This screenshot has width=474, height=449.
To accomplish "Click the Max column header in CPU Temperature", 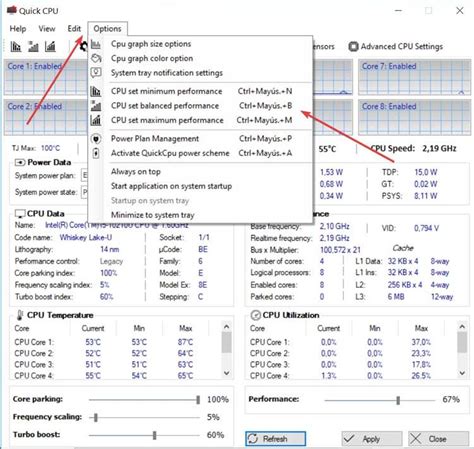I will (186, 328).
